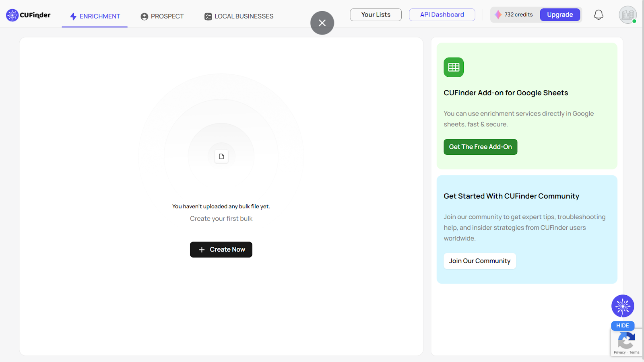Get The Free Add-On for Sheets
Image resolution: width=644 pixels, height=362 pixels.
pos(480,147)
